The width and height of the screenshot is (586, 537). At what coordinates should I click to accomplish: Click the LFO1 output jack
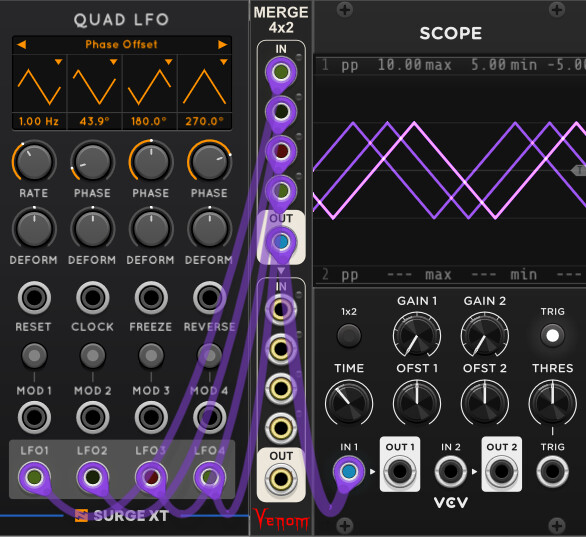[x=34, y=477]
